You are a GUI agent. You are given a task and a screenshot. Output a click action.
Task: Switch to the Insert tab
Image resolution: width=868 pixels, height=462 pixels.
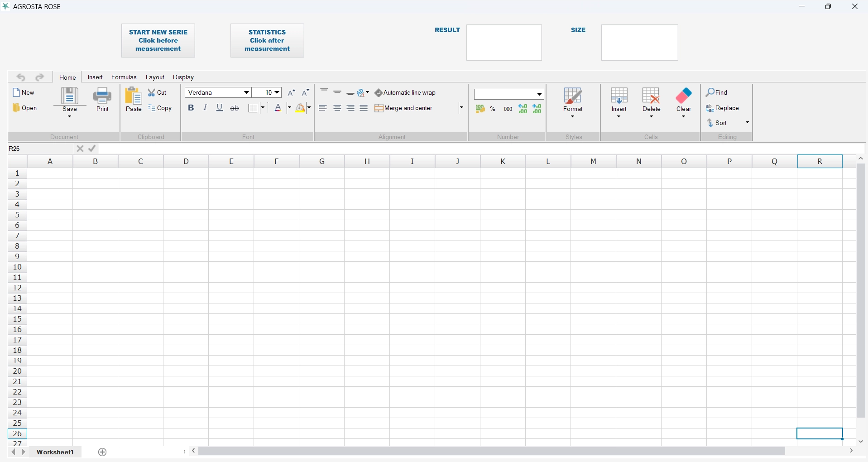coord(95,77)
